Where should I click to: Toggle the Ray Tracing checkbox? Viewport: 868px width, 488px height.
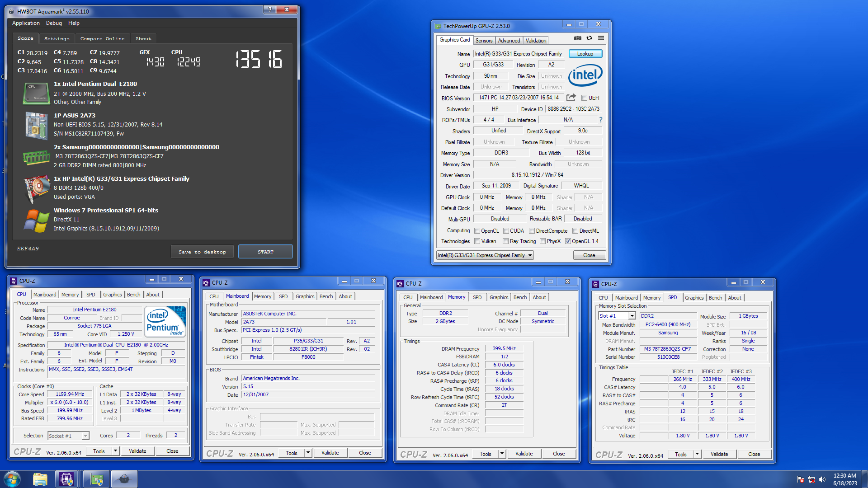tap(505, 241)
